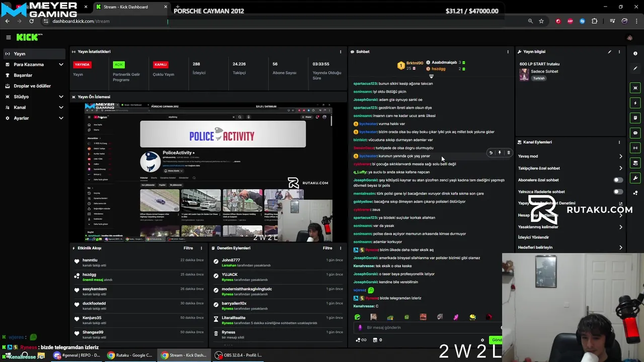Viewport: 644px width, 362px height.
Task: Open Filtre in Etkinlik Akışı panel
Action: pos(188,248)
